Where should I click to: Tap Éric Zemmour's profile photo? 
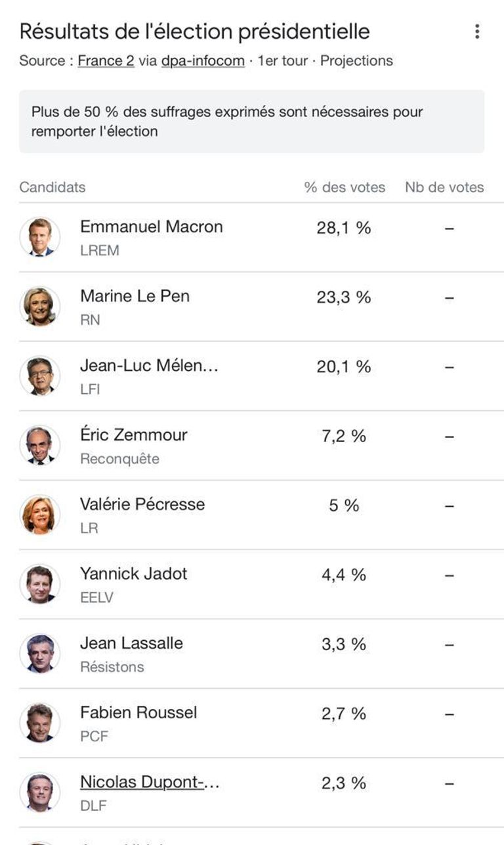40,446
